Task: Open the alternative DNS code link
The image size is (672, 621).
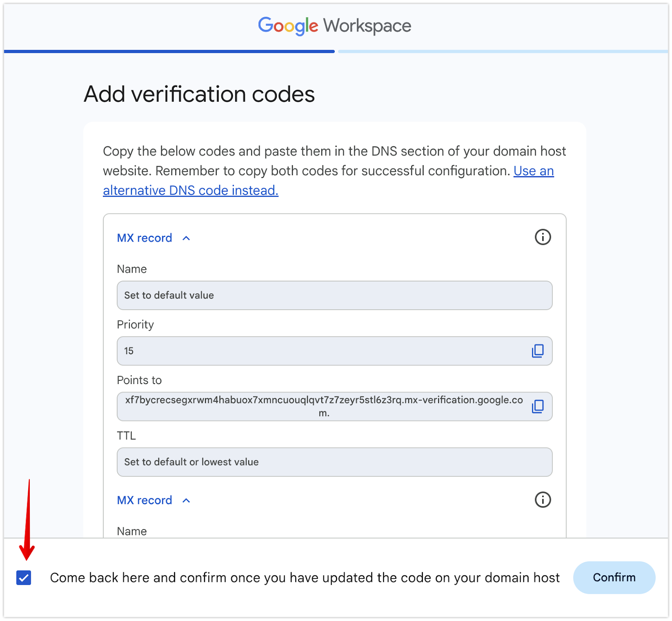Action: [x=190, y=190]
